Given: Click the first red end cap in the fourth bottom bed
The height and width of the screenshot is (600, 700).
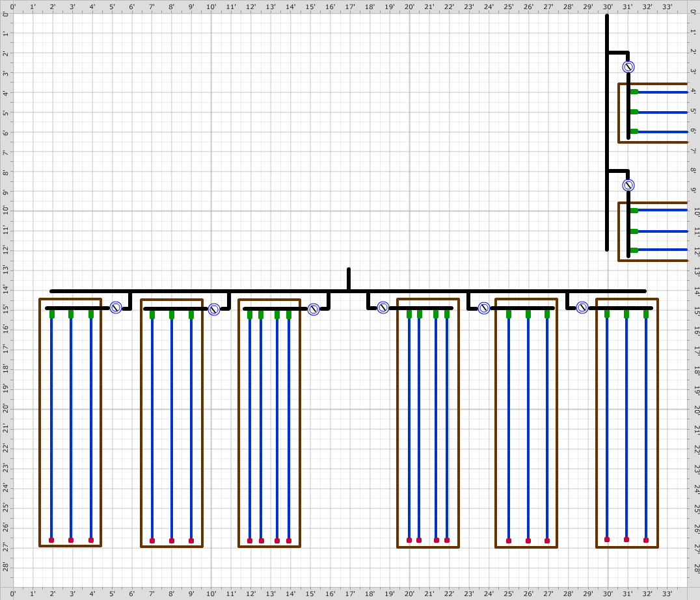Looking at the screenshot, I should (409, 540).
